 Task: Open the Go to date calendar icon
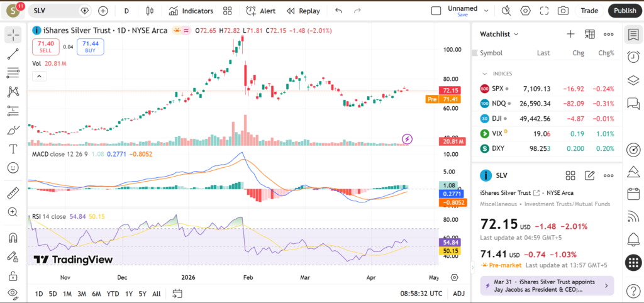click(177, 294)
